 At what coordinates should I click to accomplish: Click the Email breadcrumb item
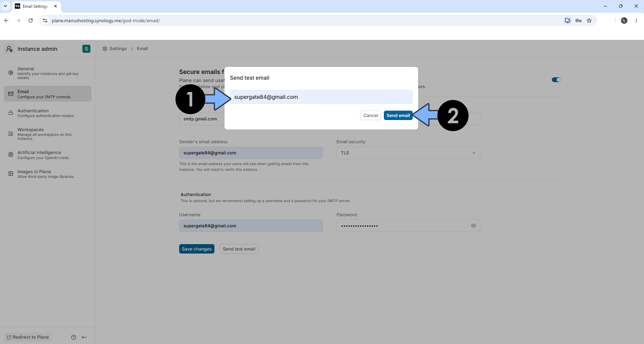click(x=142, y=49)
